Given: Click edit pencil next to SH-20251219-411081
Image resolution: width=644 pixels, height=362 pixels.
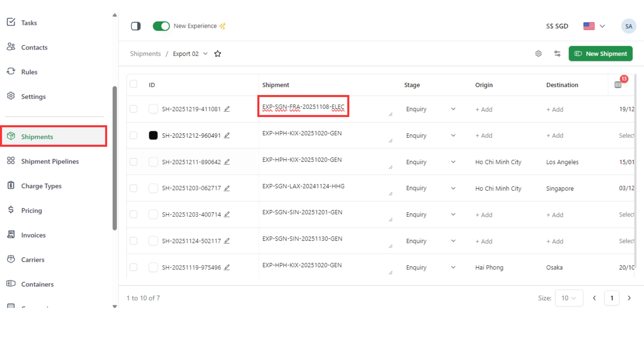Looking at the screenshot, I should [227, 109].
